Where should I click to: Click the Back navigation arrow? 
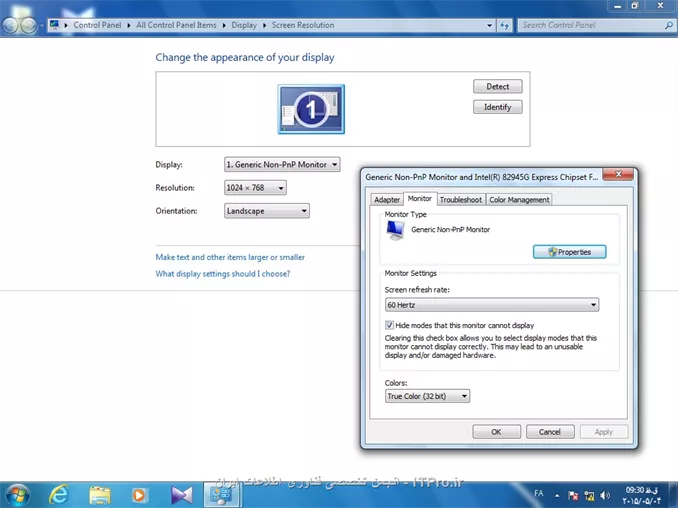pyautogui.click(x=10, y=26)
